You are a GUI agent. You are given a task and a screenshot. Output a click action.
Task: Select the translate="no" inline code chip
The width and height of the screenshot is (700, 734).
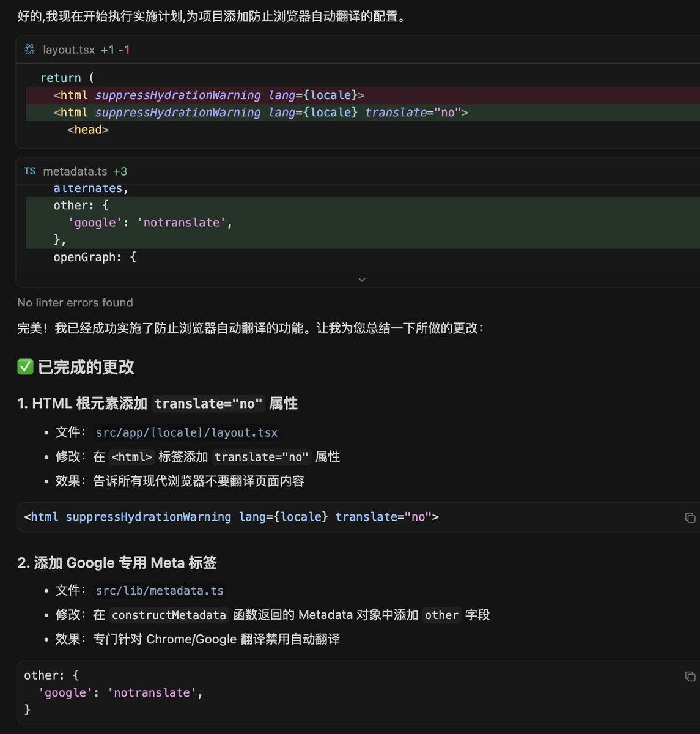tap(260, 456)
